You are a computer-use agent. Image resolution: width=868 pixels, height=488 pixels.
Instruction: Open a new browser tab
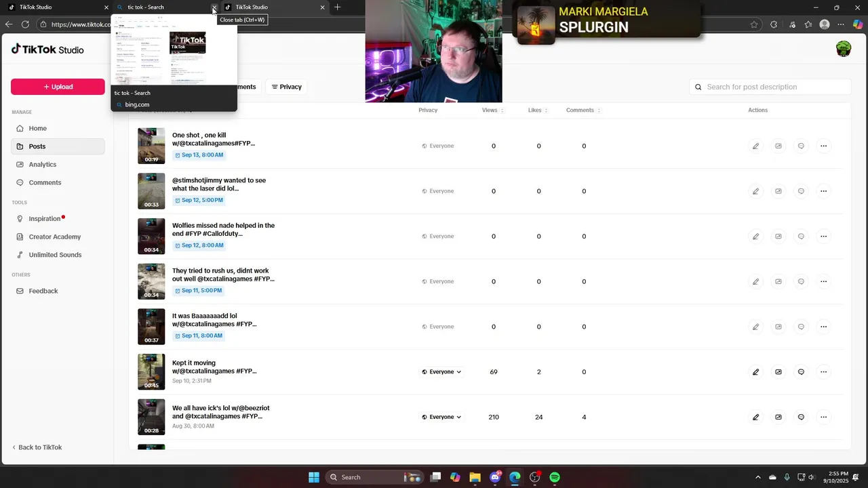click(x=337, y=7)
